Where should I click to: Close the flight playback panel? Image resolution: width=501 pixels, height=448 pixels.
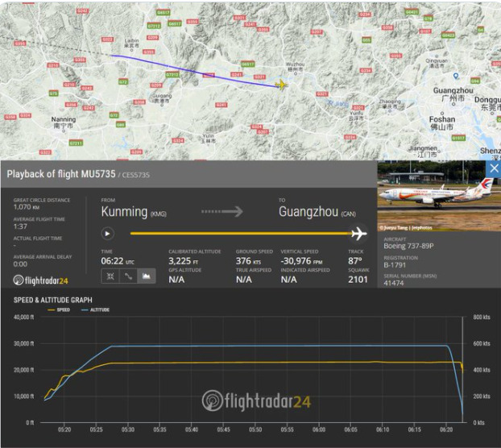[494, 168]
